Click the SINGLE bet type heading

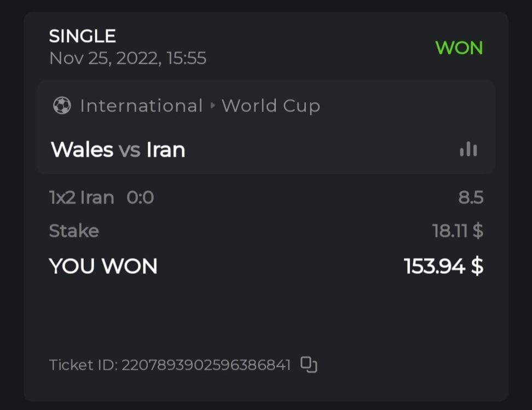82,36
